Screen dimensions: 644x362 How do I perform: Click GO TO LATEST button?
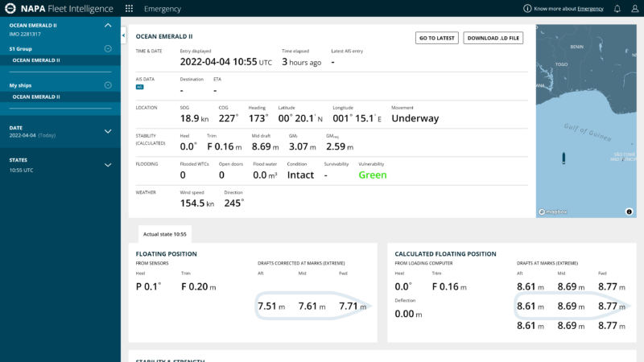(436, 38)
